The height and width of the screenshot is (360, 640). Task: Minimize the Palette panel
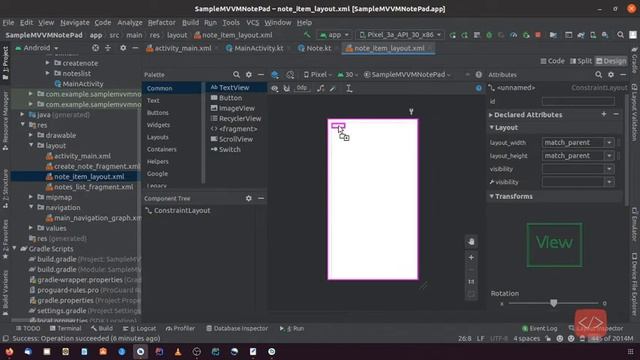point(261,75)
